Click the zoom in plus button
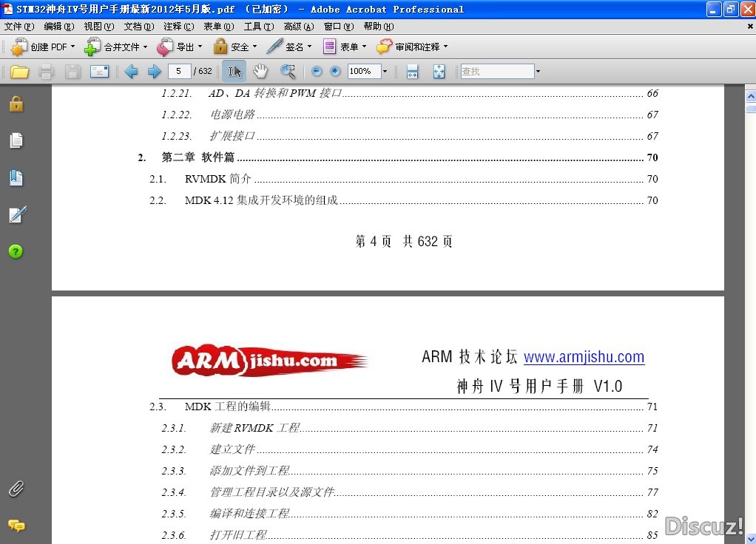The height and width of the screenshot is (544, 756). 334,71
